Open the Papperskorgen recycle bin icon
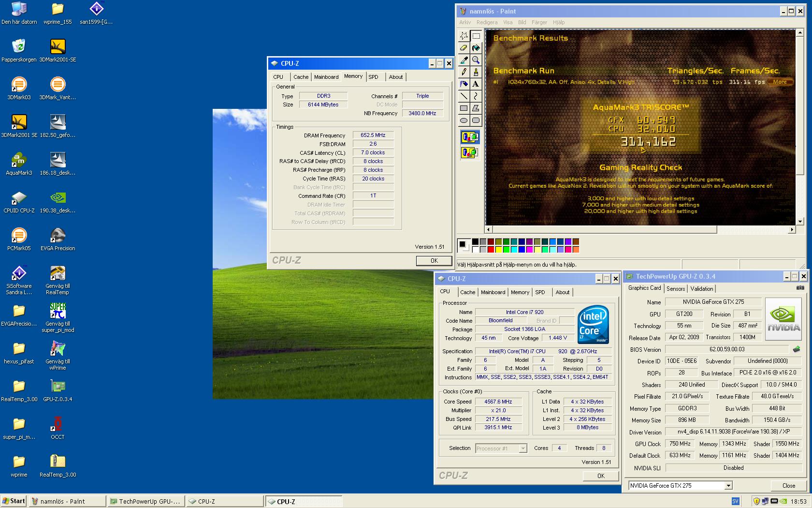This screenshot has width=812, height=508. (x=19, y=50)
